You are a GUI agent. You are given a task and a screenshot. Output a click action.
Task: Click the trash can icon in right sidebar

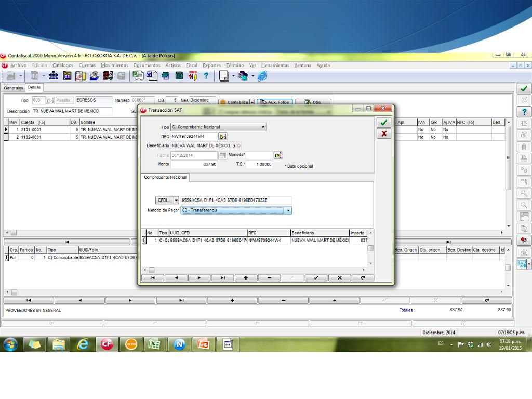click(524, 147)
